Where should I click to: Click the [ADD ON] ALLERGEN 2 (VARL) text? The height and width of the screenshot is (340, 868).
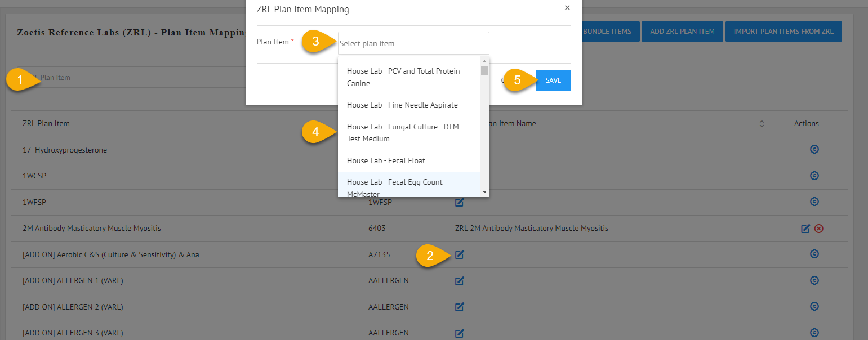[x=73, y=307]
